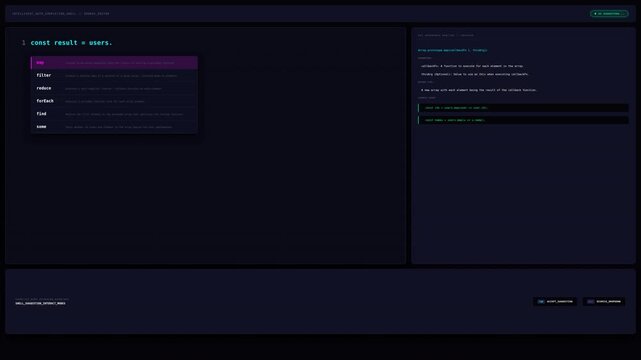
Task: Select the some suggestion row
Action: tap(114, 127)
